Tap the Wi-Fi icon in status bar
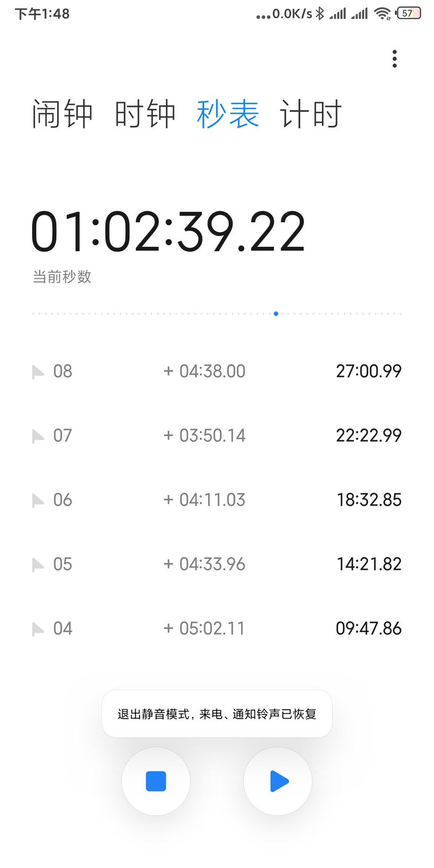 (383, 14)
